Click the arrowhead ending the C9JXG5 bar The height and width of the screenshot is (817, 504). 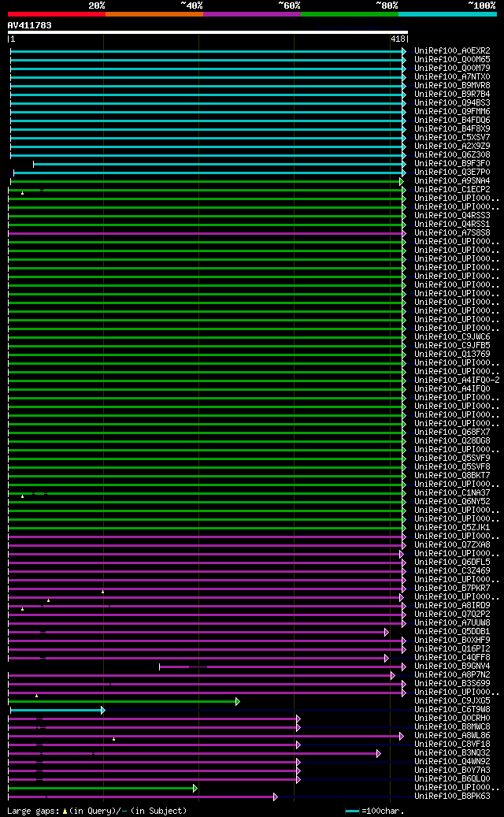(x=237, y=701)
